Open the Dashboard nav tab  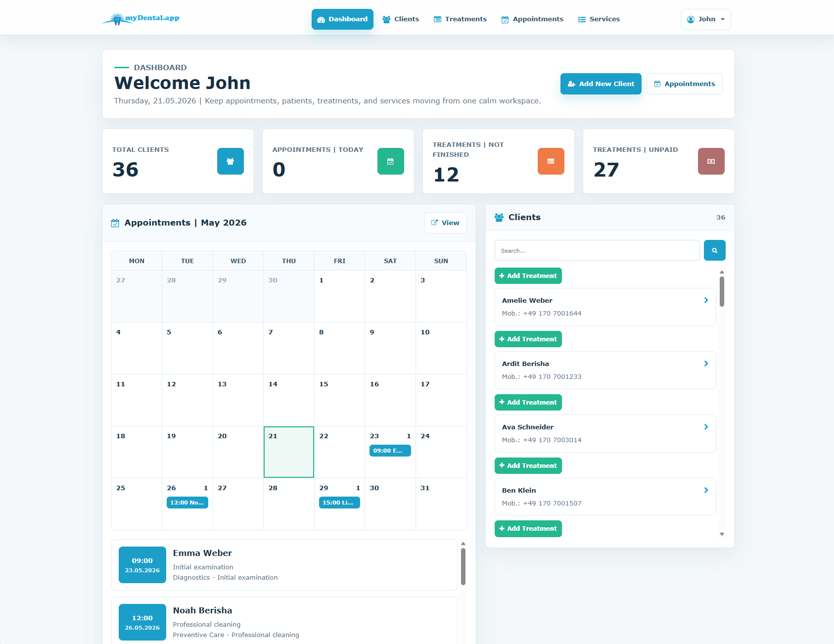pyautogui.click(x=342, y=19)
